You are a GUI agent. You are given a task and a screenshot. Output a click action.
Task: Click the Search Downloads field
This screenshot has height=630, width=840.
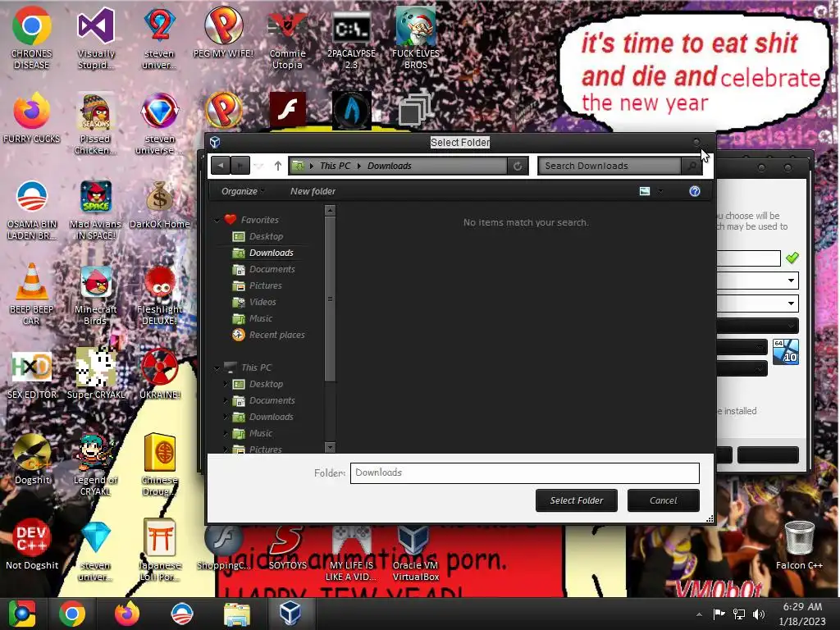[609, 166]
